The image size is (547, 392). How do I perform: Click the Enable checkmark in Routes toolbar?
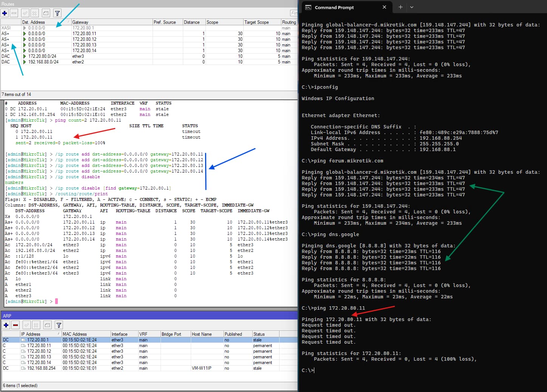(x=26, y=13)
